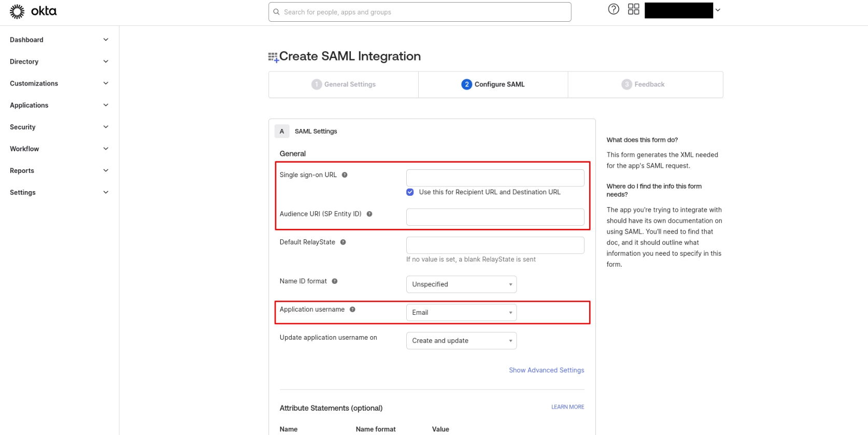
Task: Uncheck Use this for Recipient URL checkbox
Action: [x=410, y=192]
